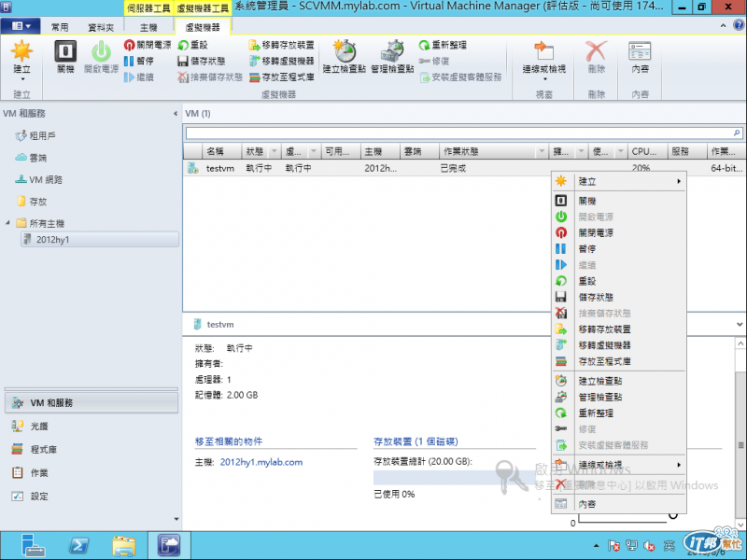Open PowerShell from the taskbar
The width and height of the screenshot is (747, 560).
click(78, 545)
